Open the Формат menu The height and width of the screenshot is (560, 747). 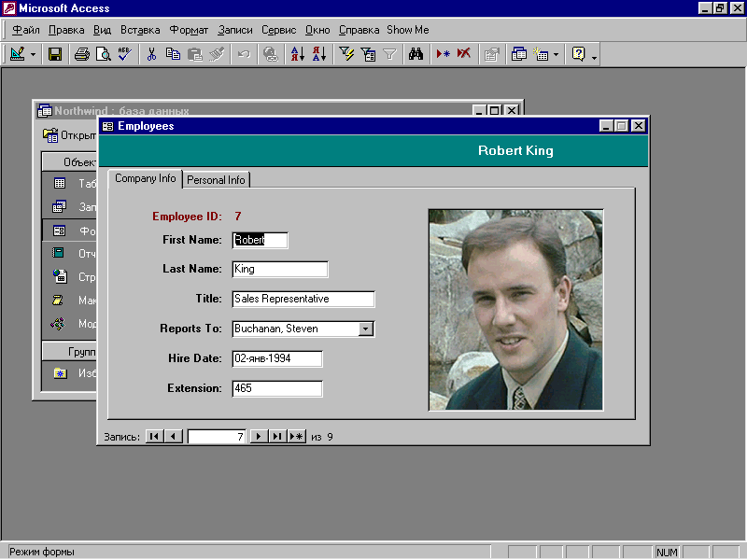pyautogui.click(x=190, y=30)
